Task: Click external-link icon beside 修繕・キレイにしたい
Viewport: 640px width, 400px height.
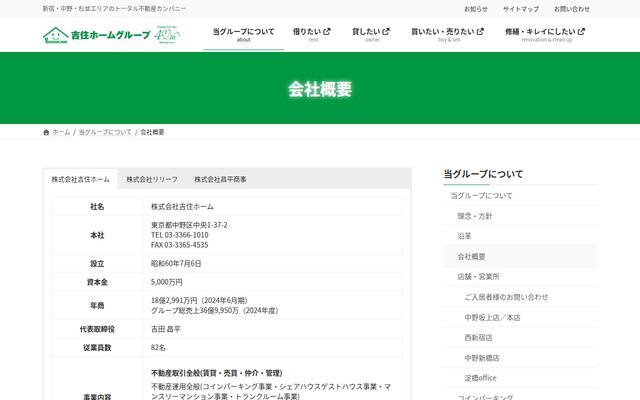Action: click(x=581, y=31)
